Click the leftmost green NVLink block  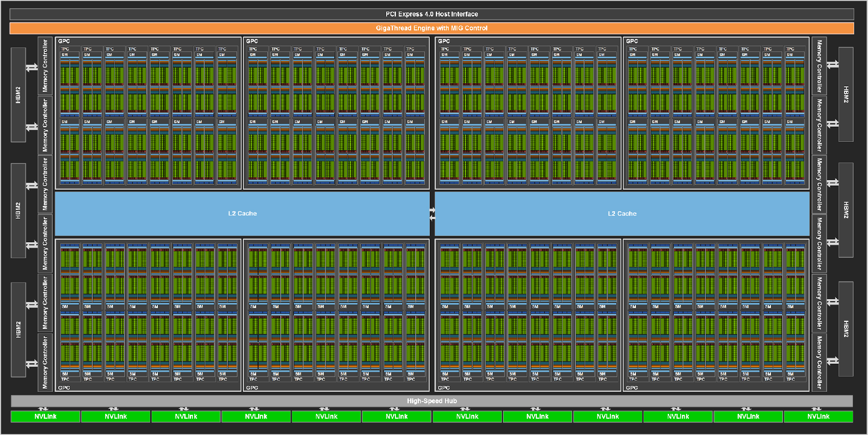click(45, 417)
